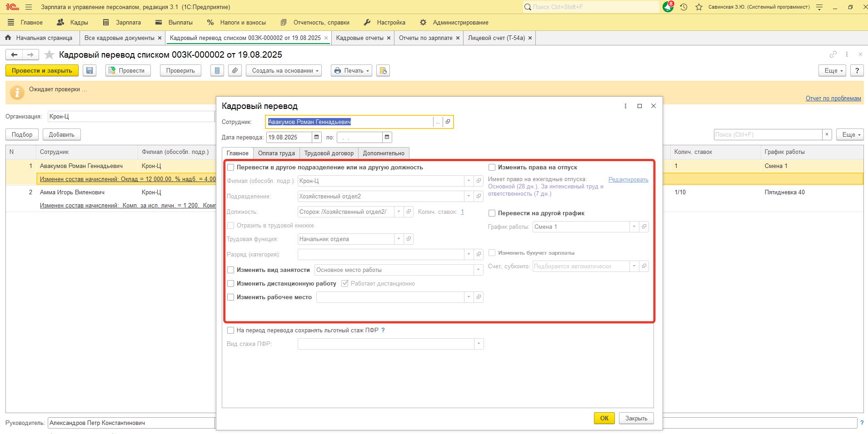Click the Сотрудник input field
868x434 pixels.
click(349, 122)
